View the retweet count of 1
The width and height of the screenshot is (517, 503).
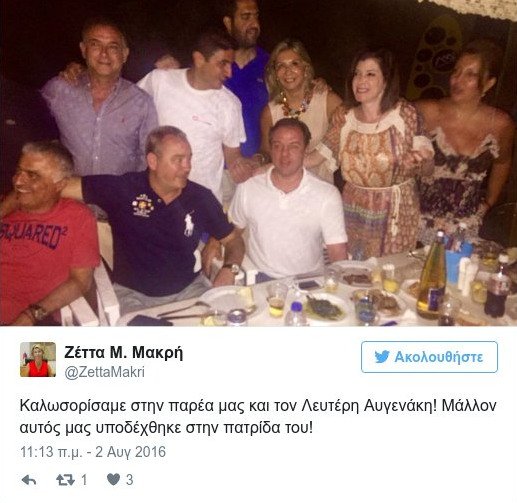pyautogui.click(x=84, y=480)
